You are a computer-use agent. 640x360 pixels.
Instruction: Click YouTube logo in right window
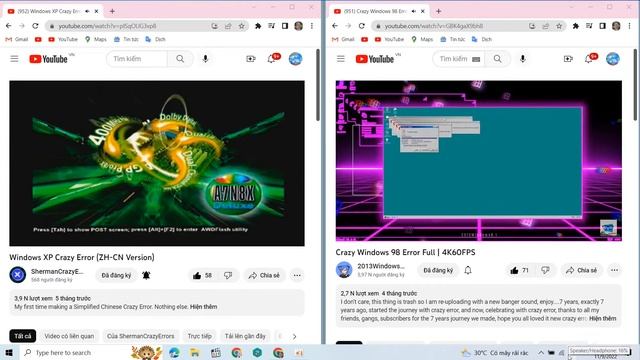click(375, 59)
